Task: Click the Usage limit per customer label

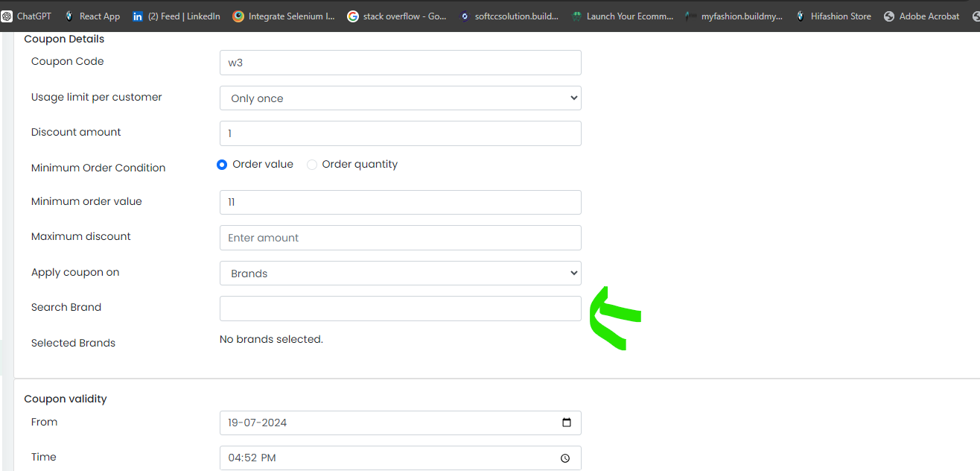Action: (x=96, y=97)
